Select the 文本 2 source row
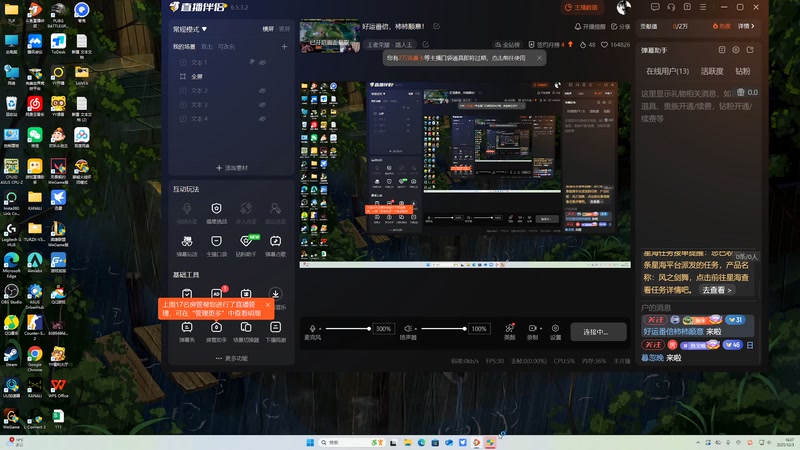 tap(231, 90)
